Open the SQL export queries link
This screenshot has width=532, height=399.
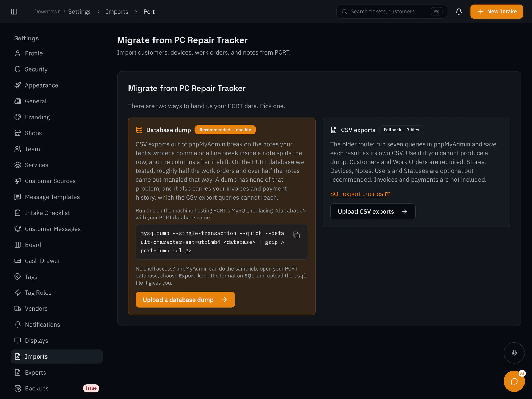point(360,194)
